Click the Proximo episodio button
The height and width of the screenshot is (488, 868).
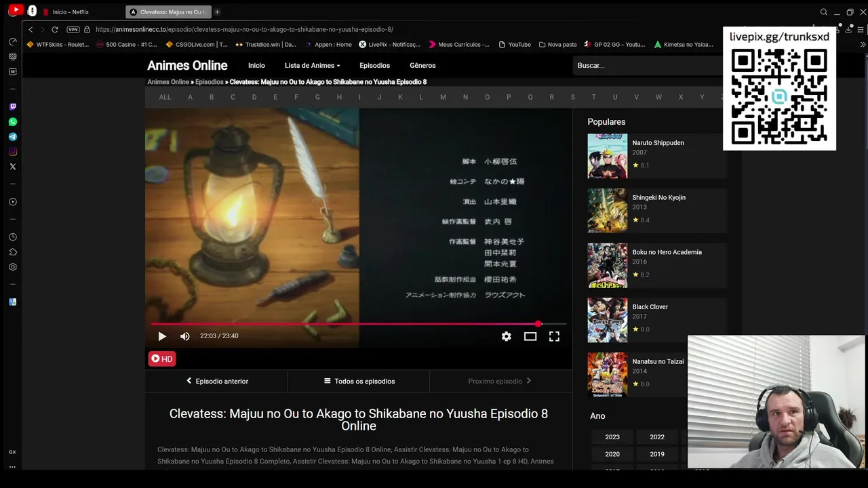click(x=500, y=381)
